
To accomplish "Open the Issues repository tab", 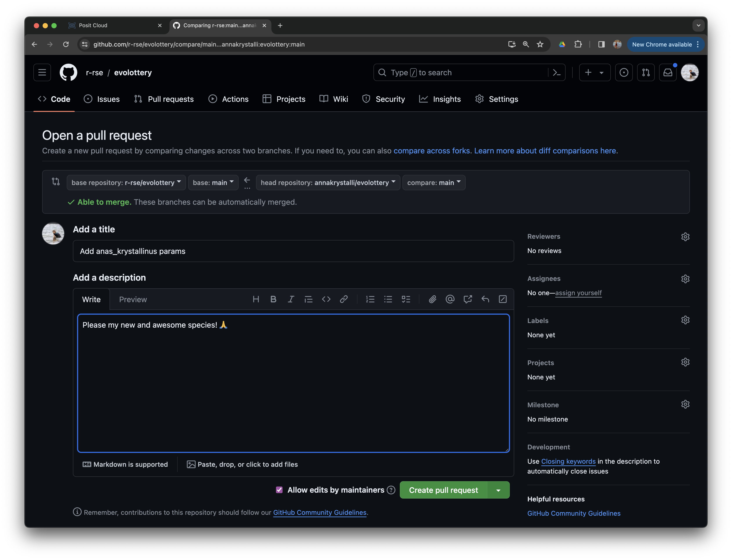I will tap(102, 99).
